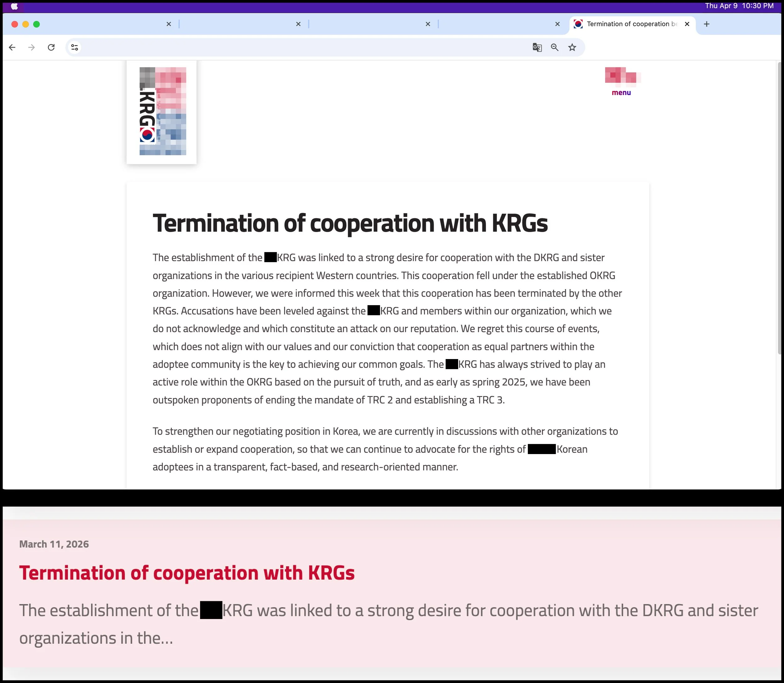Click the browser forward arrow
The height and width of the screenshot is (683, 784).
coord(32,47)
